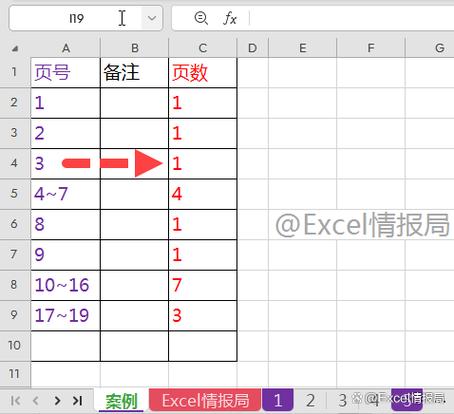
Task: Switch to the Excel情报局 sheet tab
Action: point(205,401)
